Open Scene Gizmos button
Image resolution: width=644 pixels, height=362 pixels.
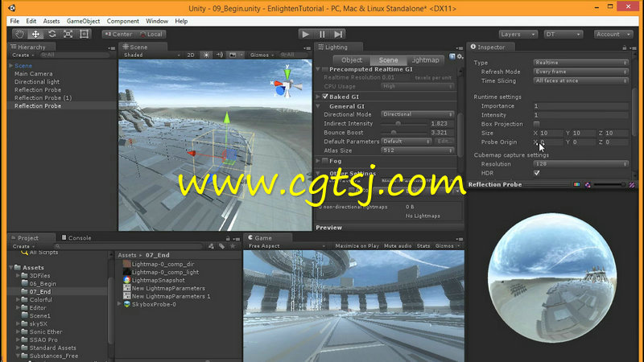point(262,55)
